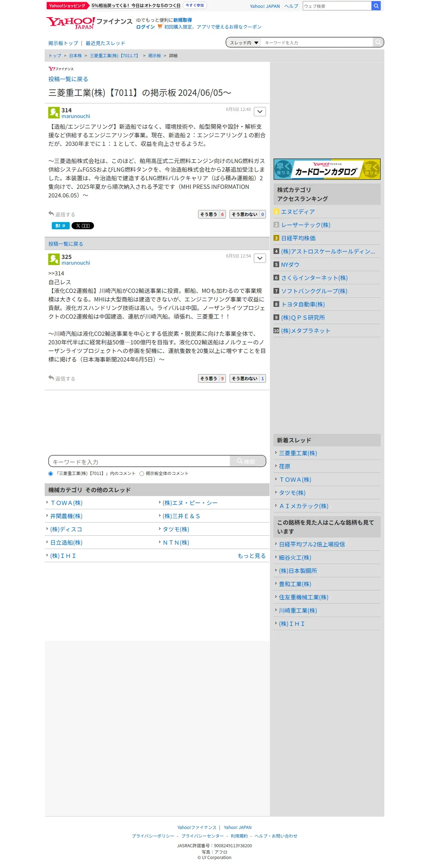Select 「三菱重工業(株)【7011】」内のコメント radio
The height and width of the screenshot is (868, 429).
(x=50, y=474)
